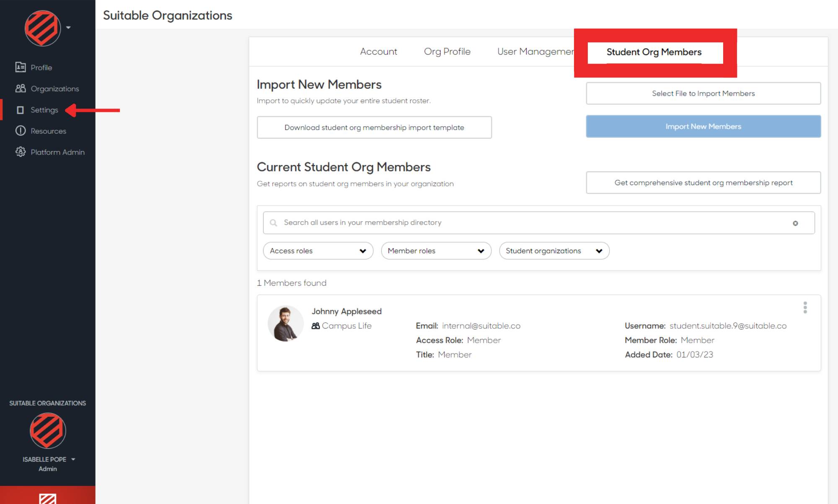
Task: Click the red striped logo at bottom
Action: [x=47, y=498]
